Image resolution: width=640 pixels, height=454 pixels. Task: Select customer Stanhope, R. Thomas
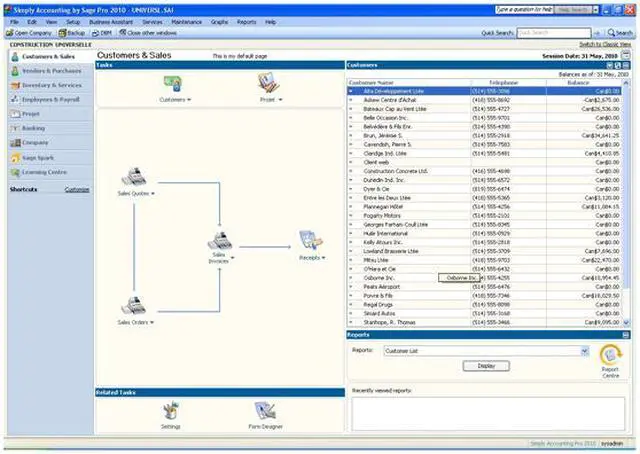coord(484,323)
